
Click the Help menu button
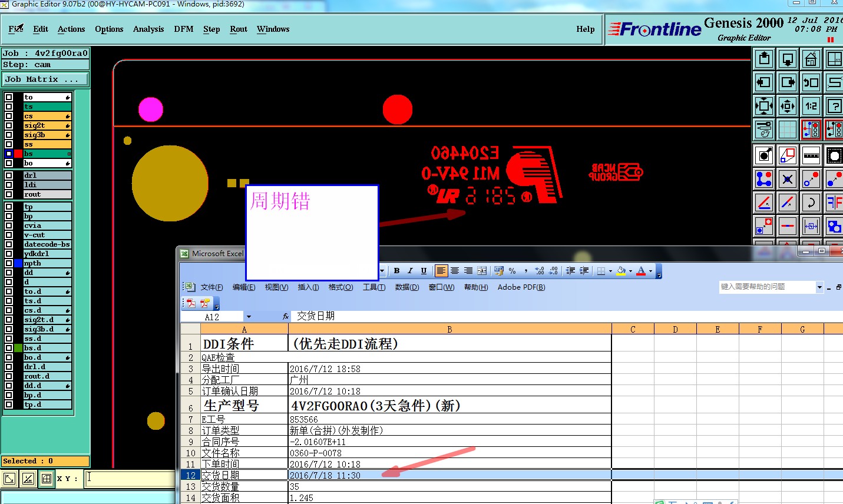(x=586, y=29)
